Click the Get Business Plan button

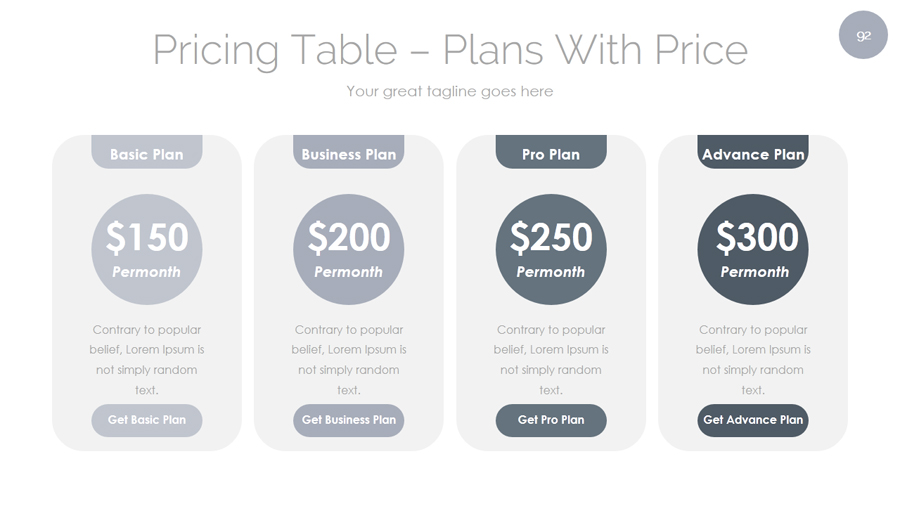pyautogui.click(x=349, y=420)
